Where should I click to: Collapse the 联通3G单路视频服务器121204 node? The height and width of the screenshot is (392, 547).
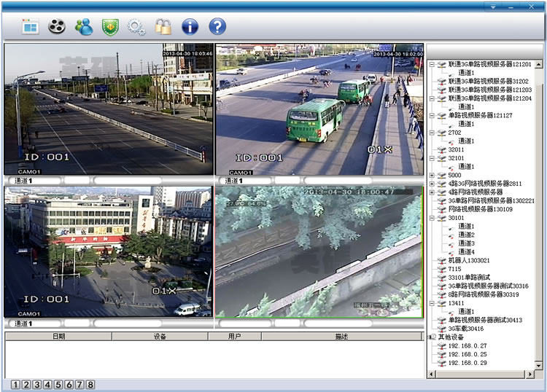tap(432, 98)
